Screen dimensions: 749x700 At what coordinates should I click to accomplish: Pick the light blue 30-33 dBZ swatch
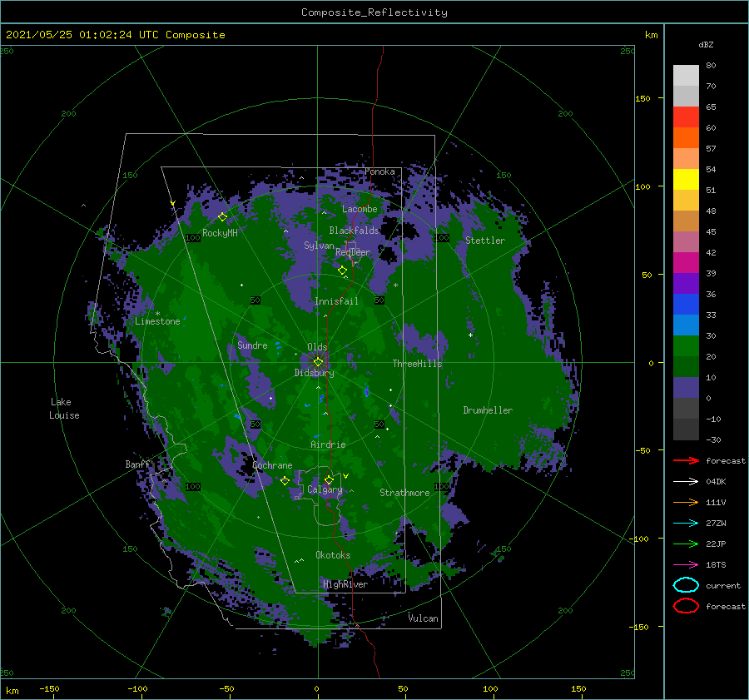[x=686, y=325]
